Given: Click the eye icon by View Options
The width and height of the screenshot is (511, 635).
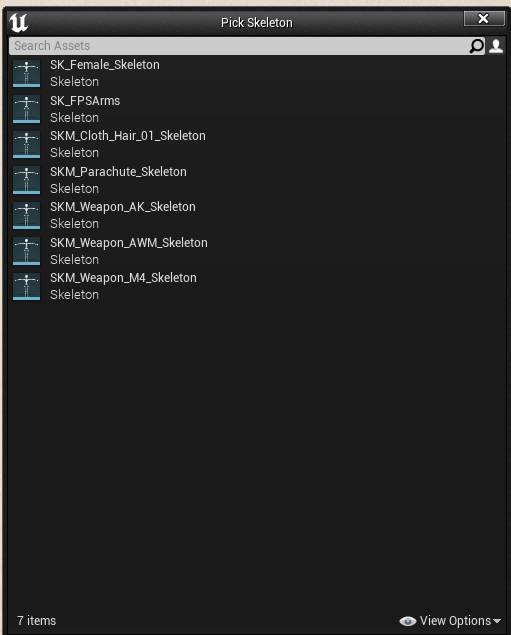Looking at the screenshot, I should click(x=408, y=621).
